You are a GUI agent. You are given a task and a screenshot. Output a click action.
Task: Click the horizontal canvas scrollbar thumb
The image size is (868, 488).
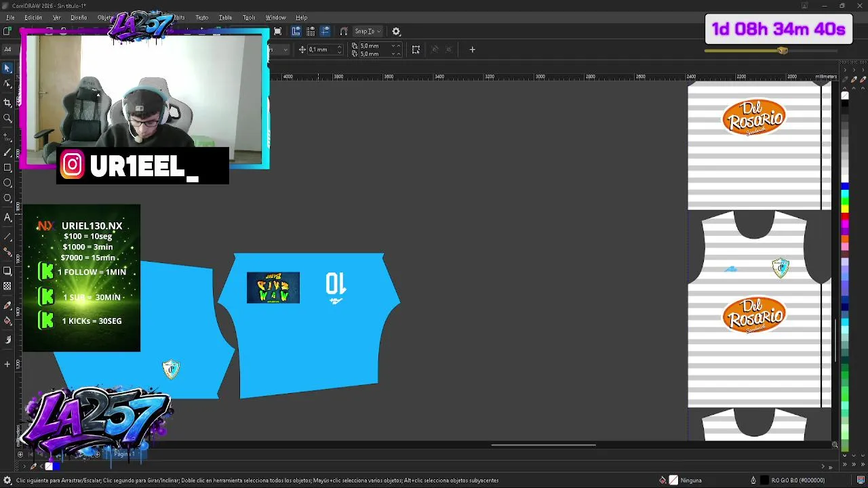[543, 445]
